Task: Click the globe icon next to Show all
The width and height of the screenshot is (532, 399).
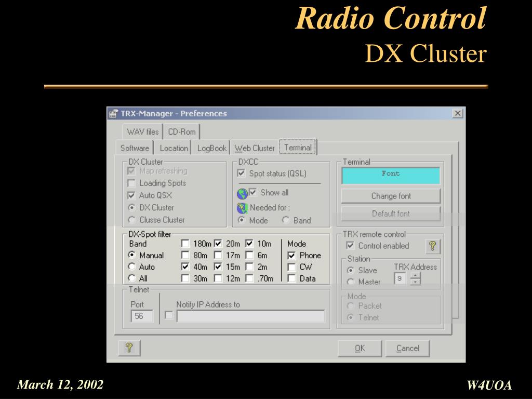Action: click(x=242, y=194)
